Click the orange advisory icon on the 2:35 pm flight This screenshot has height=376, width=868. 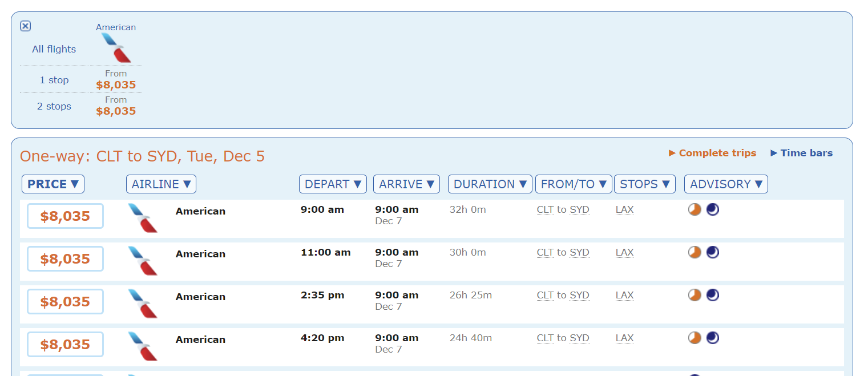tap(695, 295)
